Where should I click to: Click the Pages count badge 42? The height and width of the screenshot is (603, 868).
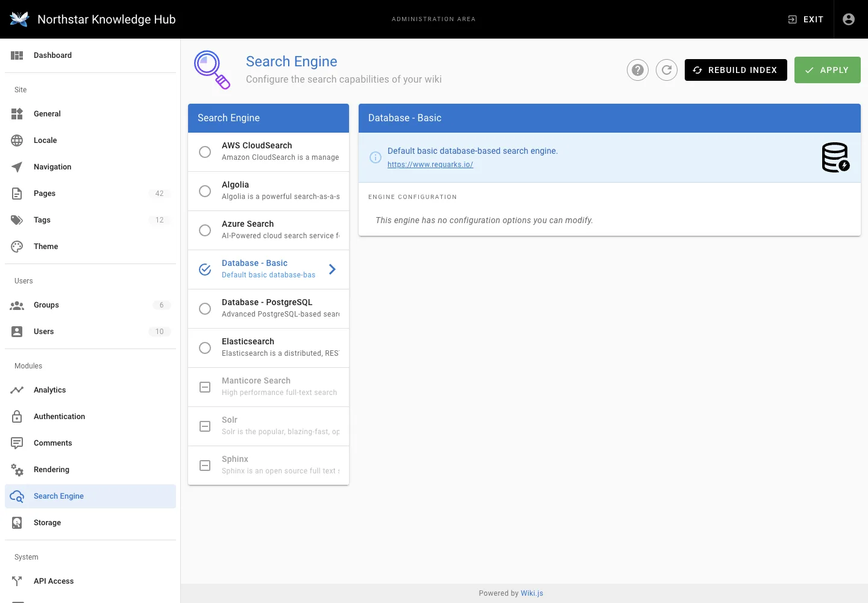[159, 194]
